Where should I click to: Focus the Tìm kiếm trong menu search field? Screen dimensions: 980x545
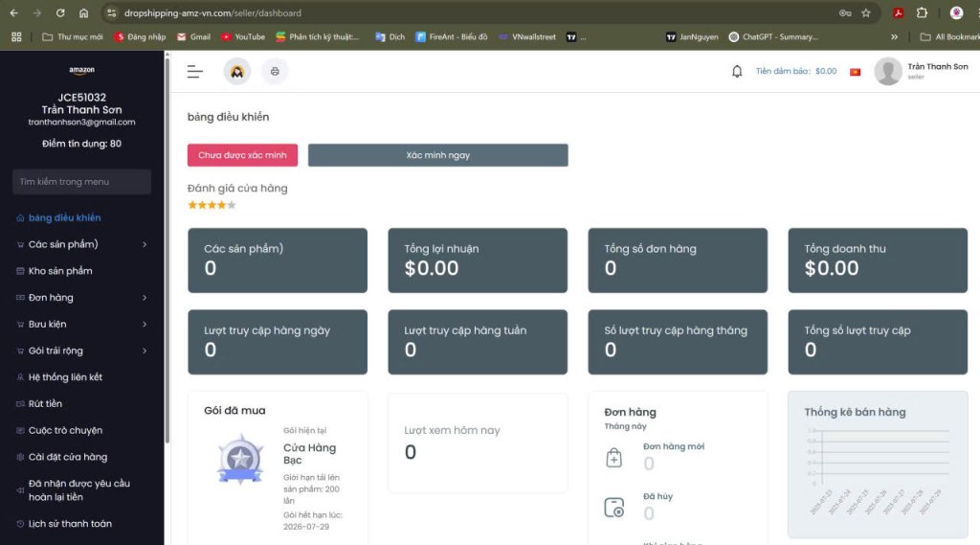[x=82, y=181]
